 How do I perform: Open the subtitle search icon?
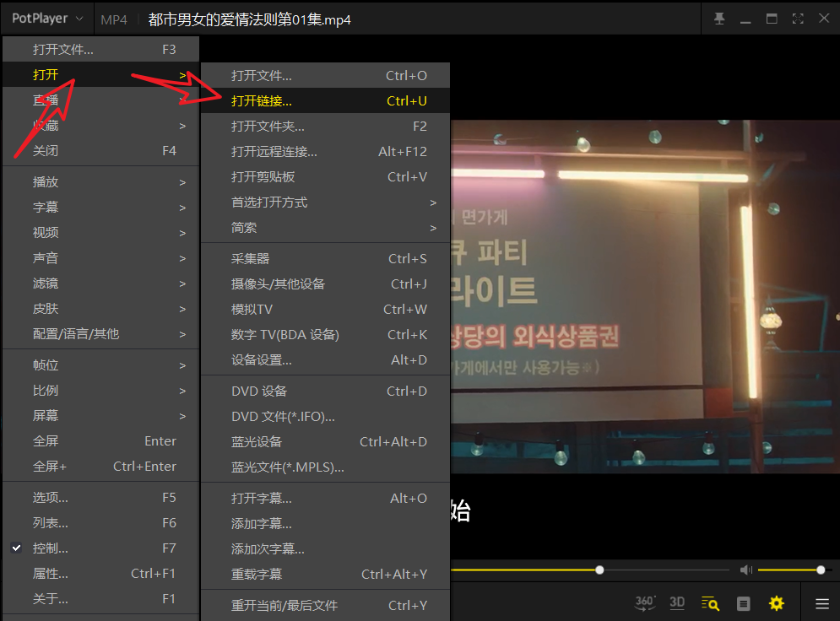[710, 603]
